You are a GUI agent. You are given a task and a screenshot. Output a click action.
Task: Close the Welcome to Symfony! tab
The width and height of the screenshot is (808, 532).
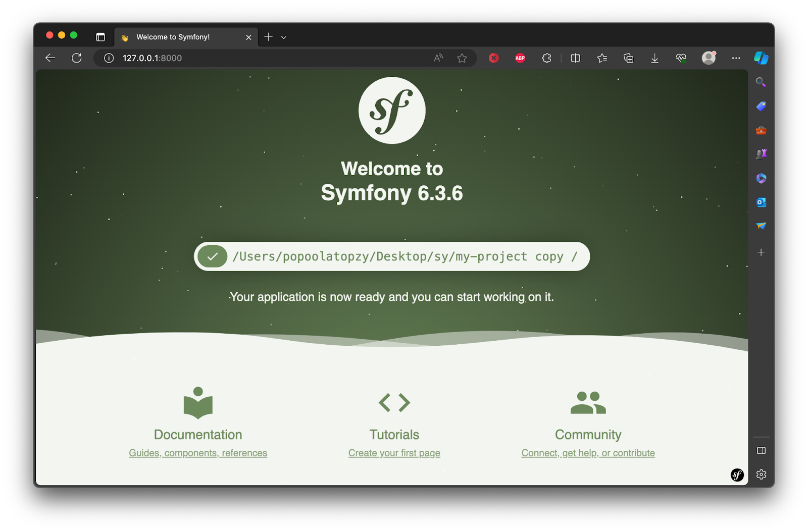[248, 37]
